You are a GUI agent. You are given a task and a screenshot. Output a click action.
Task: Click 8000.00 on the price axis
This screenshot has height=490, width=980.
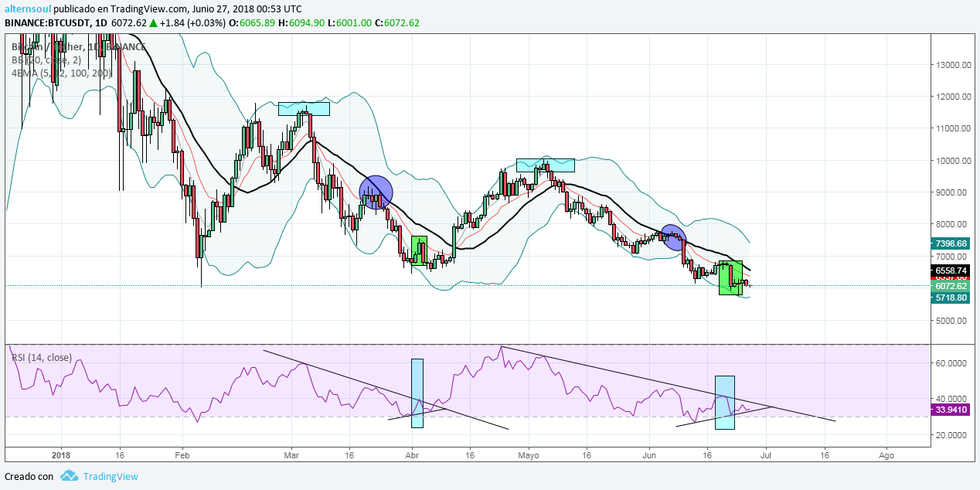952,224
